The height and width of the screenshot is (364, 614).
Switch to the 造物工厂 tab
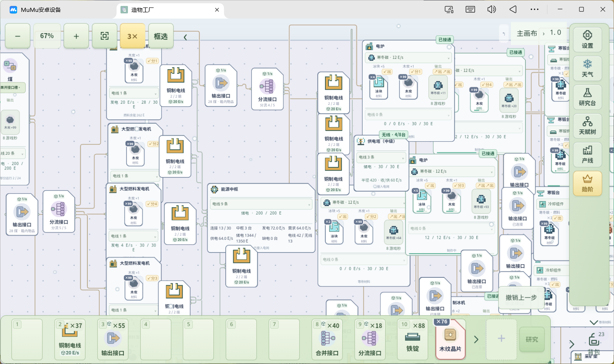coord(170,10)
